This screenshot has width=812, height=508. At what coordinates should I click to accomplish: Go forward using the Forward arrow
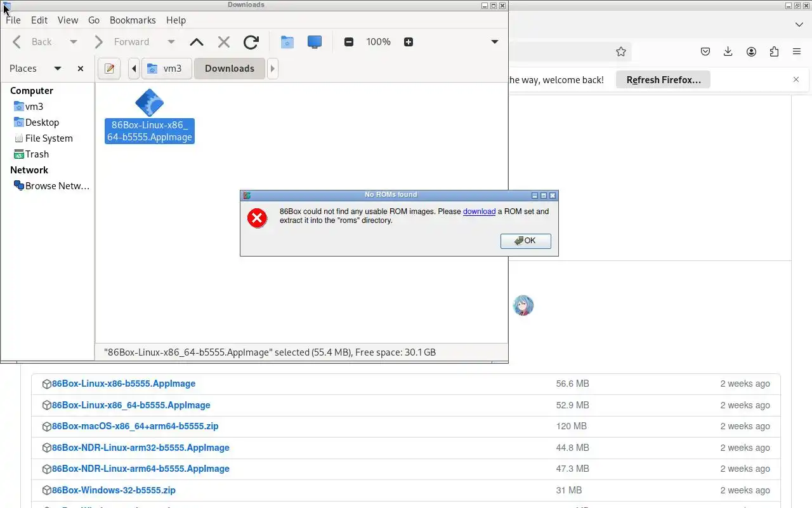tap(121, 42)
